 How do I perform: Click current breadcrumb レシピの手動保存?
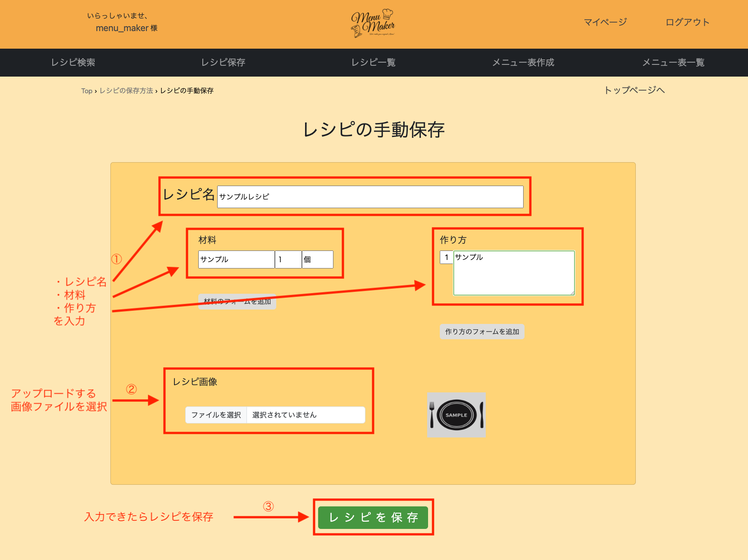[187, 91]
